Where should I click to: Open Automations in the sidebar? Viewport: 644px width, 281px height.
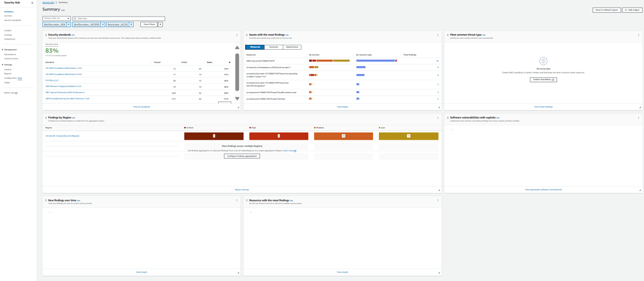(10, 54)
